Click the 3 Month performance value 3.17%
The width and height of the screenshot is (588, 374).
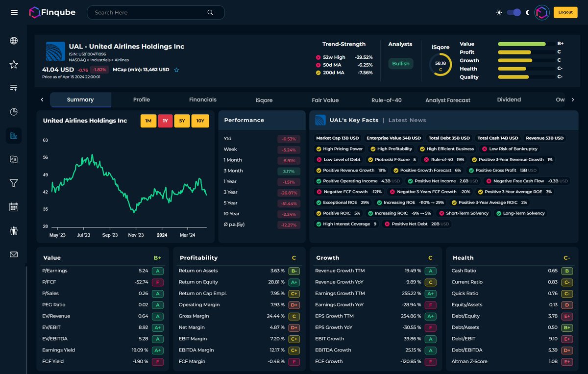[x=289, y=172]
